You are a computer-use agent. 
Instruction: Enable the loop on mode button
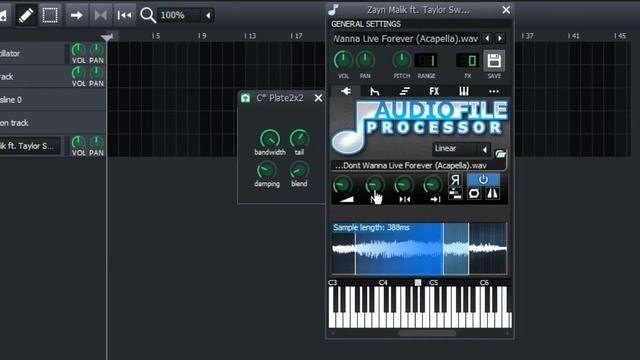click(x=474, y=193)
